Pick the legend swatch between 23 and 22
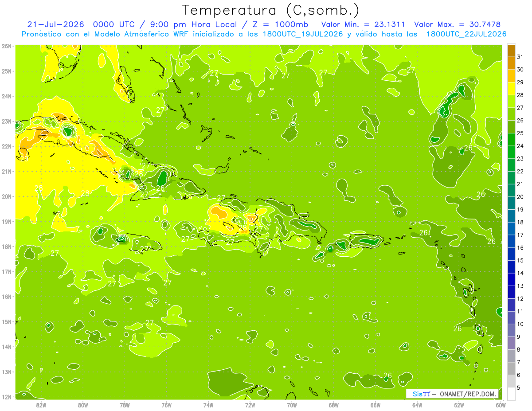 (x=511, y=165)
